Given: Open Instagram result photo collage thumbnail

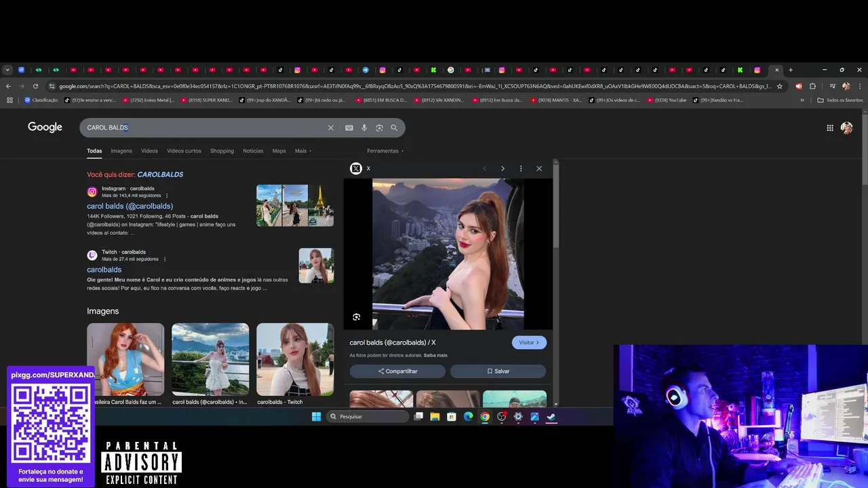Looking at the screenshot, I should [295, 205].
